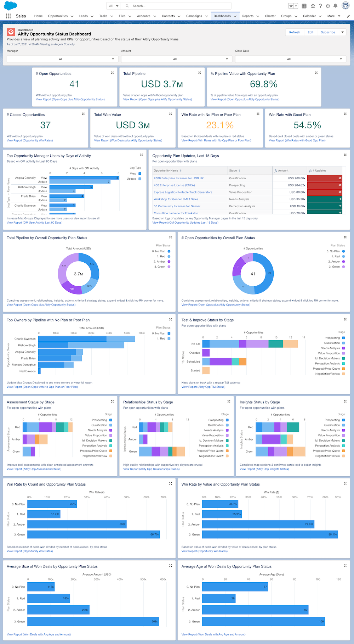The image size is (354, 644).
Task: Expand the % Pipeline Value with Opportunity Plan widget
Action: coord(316,73)
